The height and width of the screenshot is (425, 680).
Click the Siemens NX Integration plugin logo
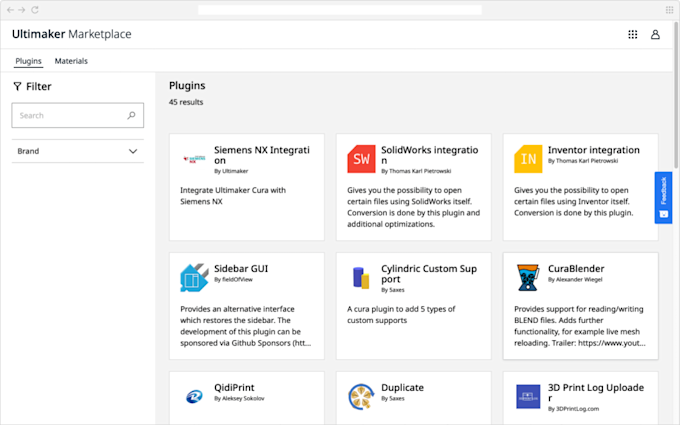pos(194,159)
